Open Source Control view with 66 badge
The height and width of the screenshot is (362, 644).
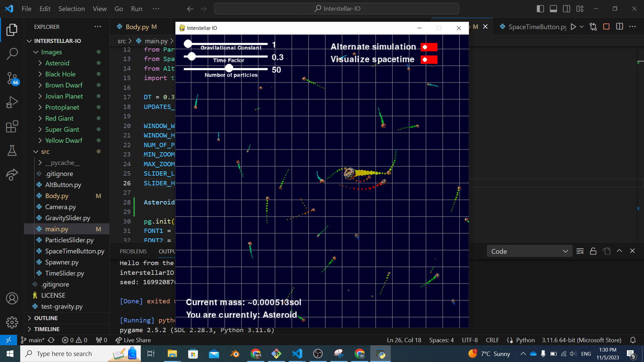[12, 78]
